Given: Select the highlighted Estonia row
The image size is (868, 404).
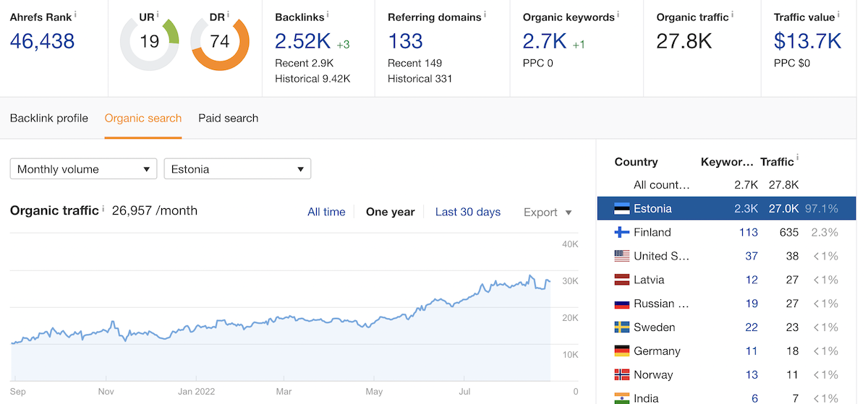Looking at the screenshot, I should tap(726, 209).
